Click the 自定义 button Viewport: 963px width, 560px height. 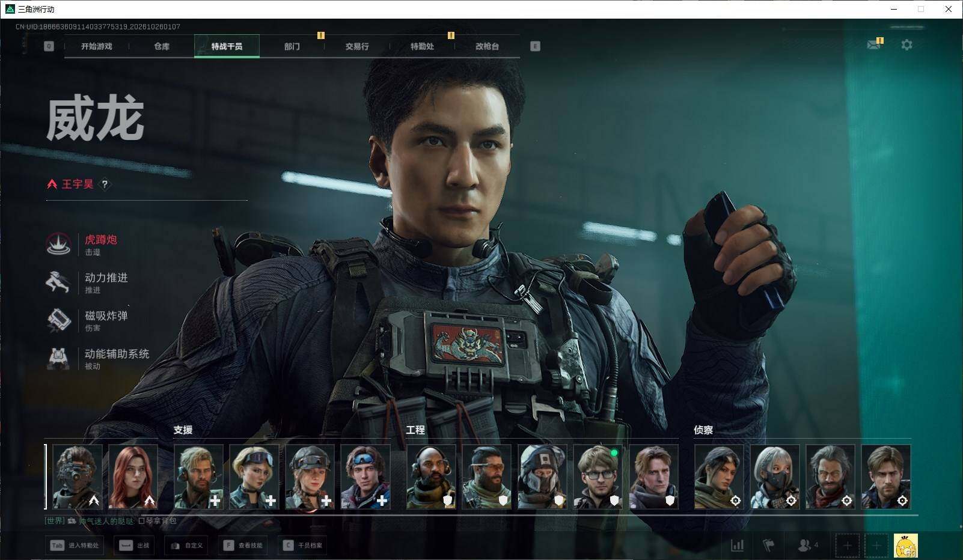point(187,546)
